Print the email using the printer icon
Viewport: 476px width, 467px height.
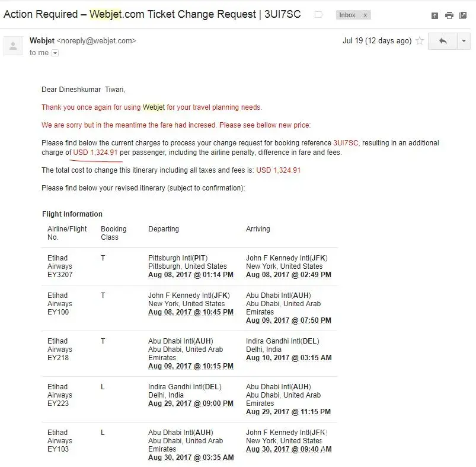[x=449, y=15]
